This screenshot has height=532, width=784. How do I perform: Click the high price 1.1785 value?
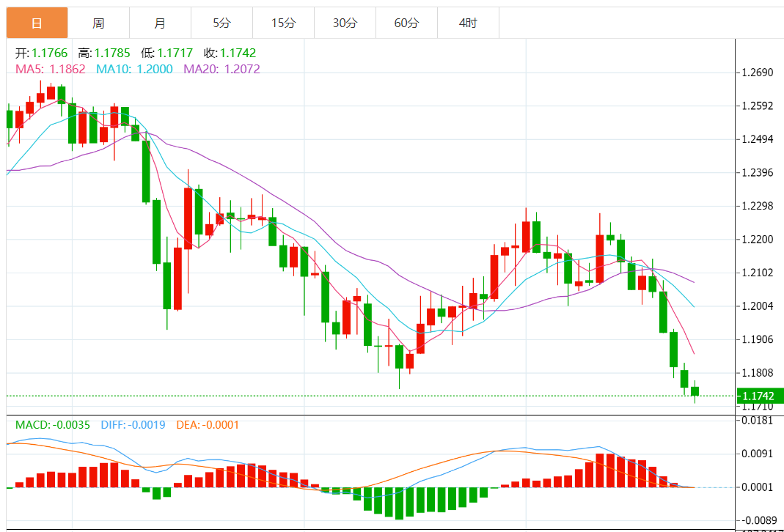(112, 53)
